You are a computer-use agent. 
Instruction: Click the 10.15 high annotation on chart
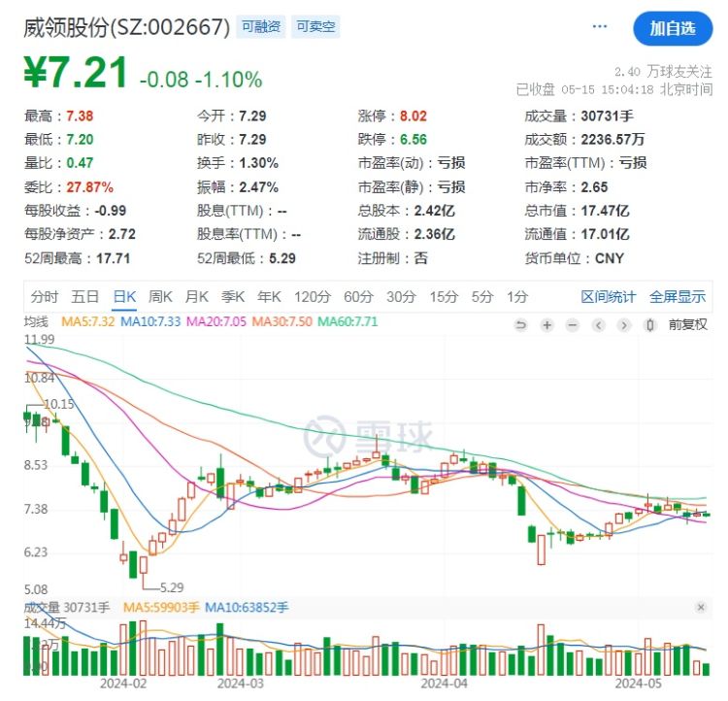59,404
